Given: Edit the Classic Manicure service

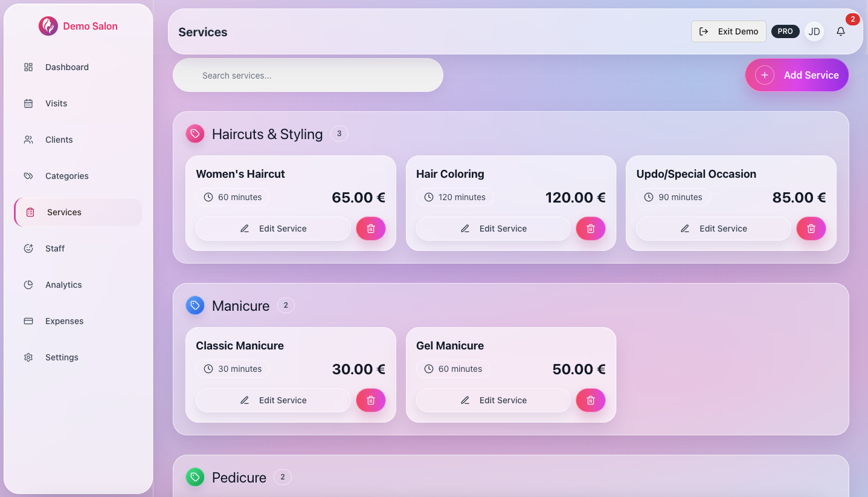Looking at the screenshot, I should tap(273, 400).
